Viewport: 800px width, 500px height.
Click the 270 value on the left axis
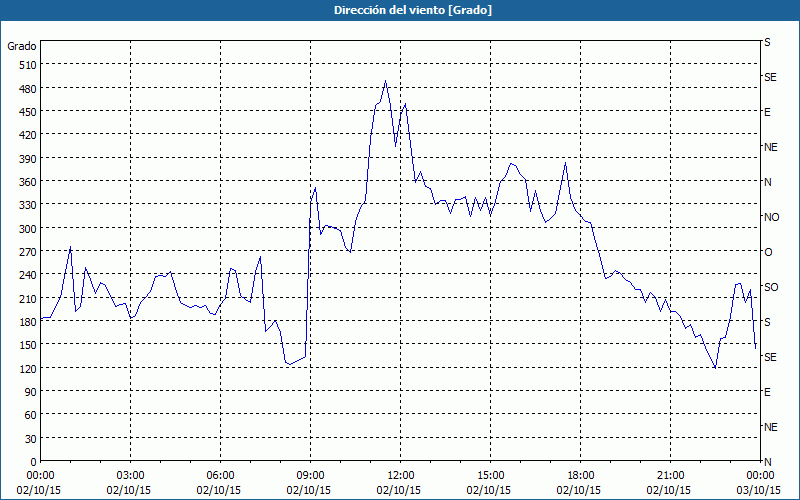(x=28, y=252)
